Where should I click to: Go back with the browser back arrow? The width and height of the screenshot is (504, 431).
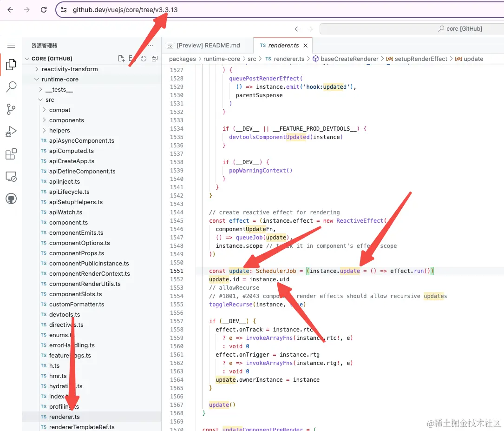point(10,10)
